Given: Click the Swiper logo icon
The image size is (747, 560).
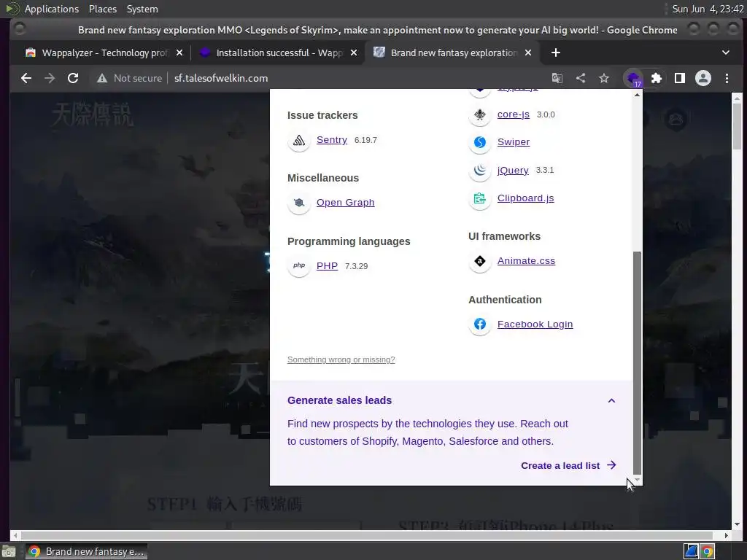Looking at the screenshot, I should tap(480, 142).
